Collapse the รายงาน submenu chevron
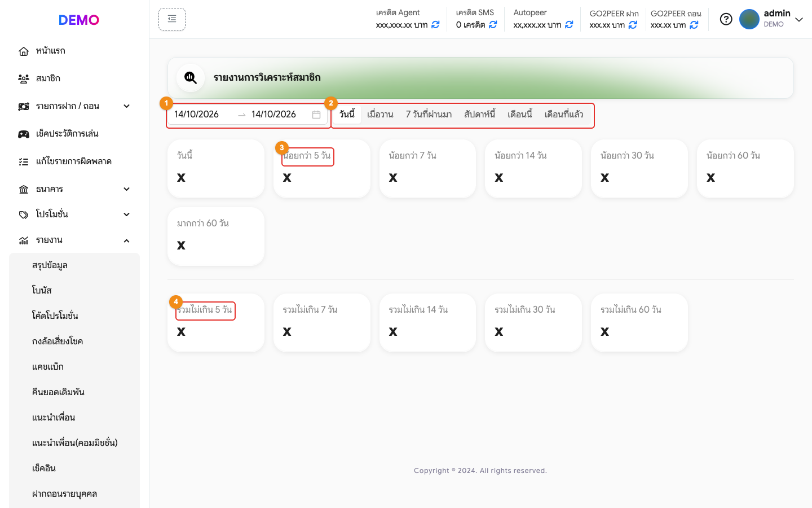The width and height of the screenshot is (812, 508). [x=127, y=240]
